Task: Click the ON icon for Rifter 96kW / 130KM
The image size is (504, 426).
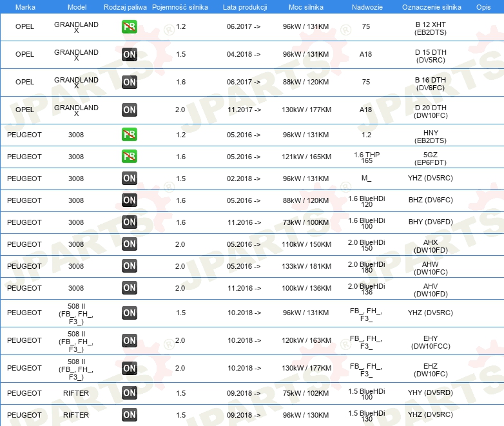Action: pyautogui.click(x=130, y=415)
